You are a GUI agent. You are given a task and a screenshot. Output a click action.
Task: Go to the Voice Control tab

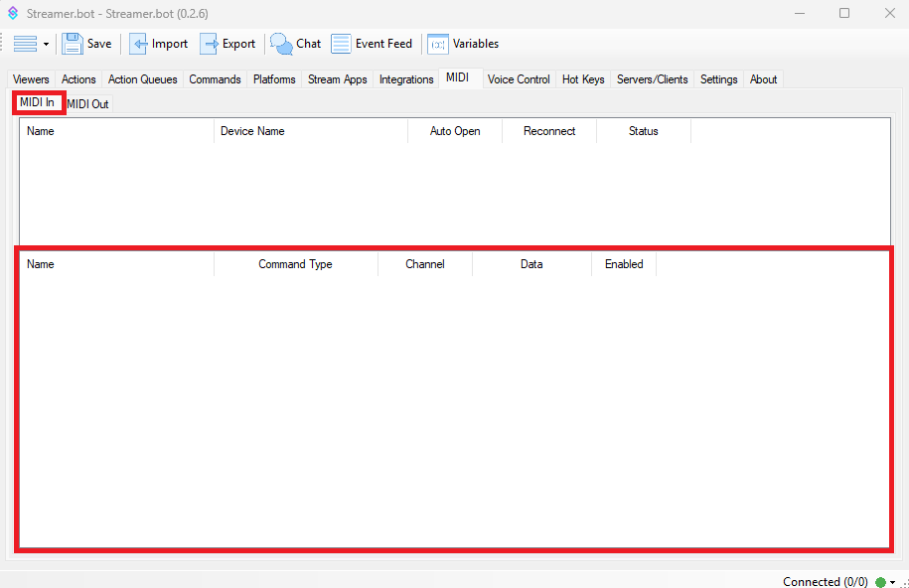pyautogui.click(x=519, y=79)
